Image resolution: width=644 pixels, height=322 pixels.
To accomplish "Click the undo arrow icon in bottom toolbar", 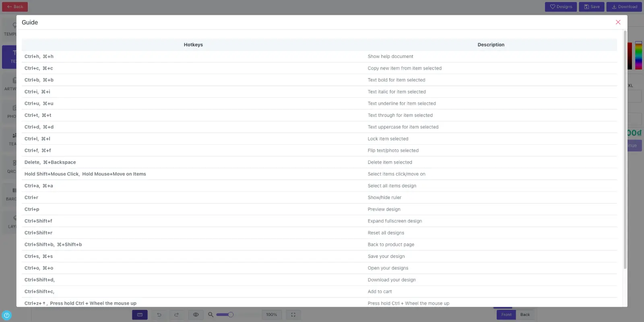I will [x=159, y=315].
